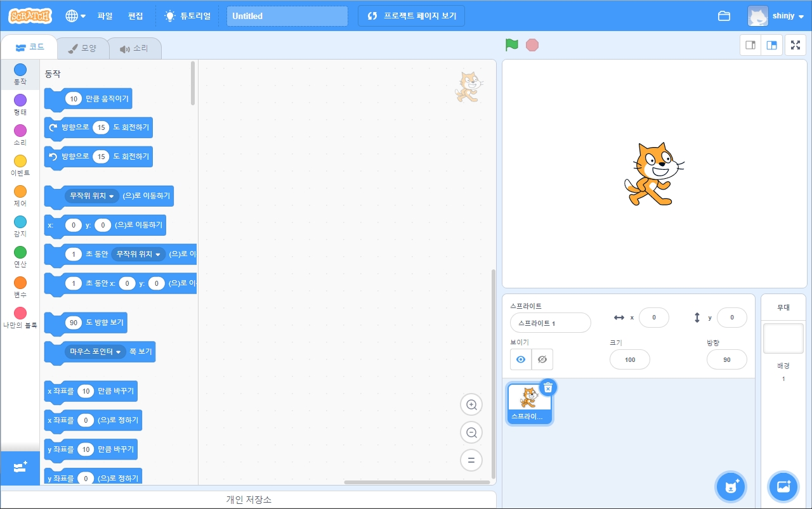
Task: Hide the sprite with crossed-eye toggle
Action: [542, 359]
